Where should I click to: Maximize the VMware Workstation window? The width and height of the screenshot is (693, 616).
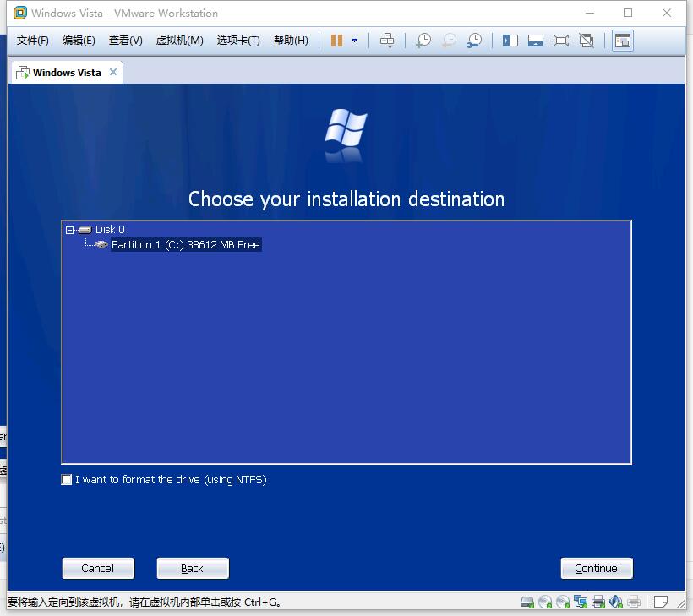[x=628, y=13]
